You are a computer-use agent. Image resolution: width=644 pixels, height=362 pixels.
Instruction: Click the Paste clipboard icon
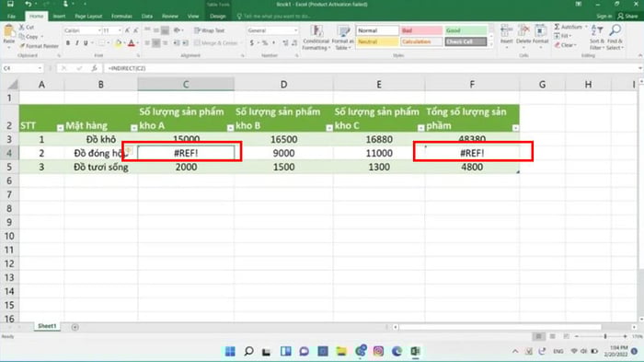8,31
